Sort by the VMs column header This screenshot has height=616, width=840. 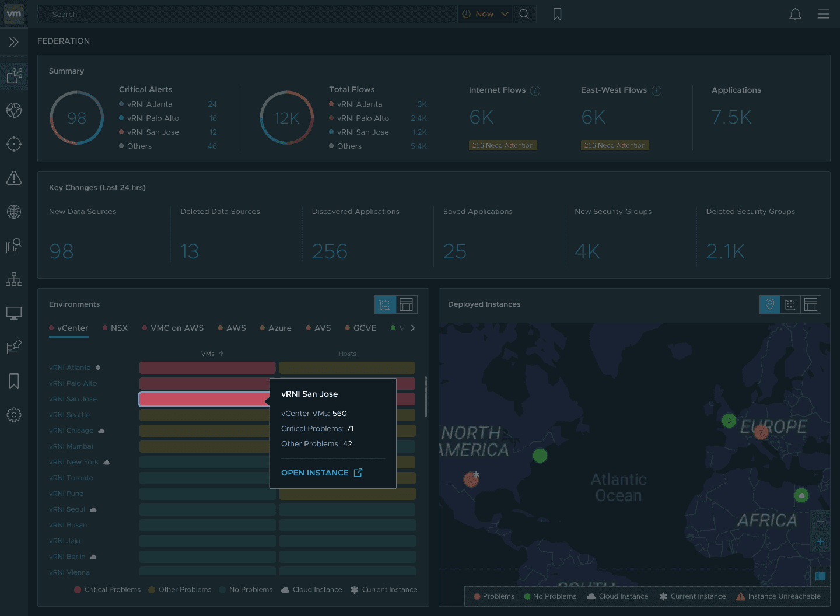point(212,354)
